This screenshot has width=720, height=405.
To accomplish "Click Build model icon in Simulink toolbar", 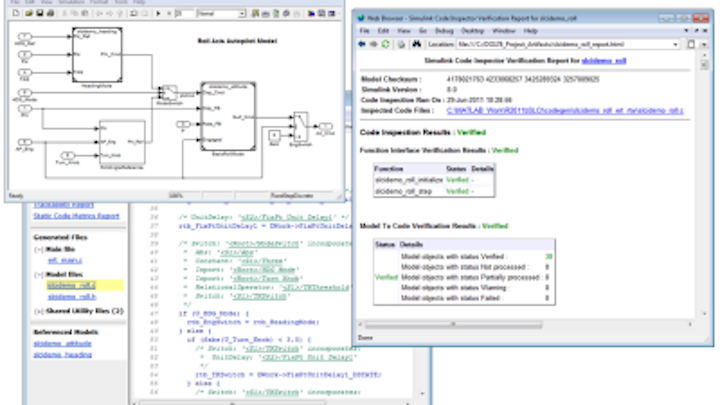I will pos(255,13).
